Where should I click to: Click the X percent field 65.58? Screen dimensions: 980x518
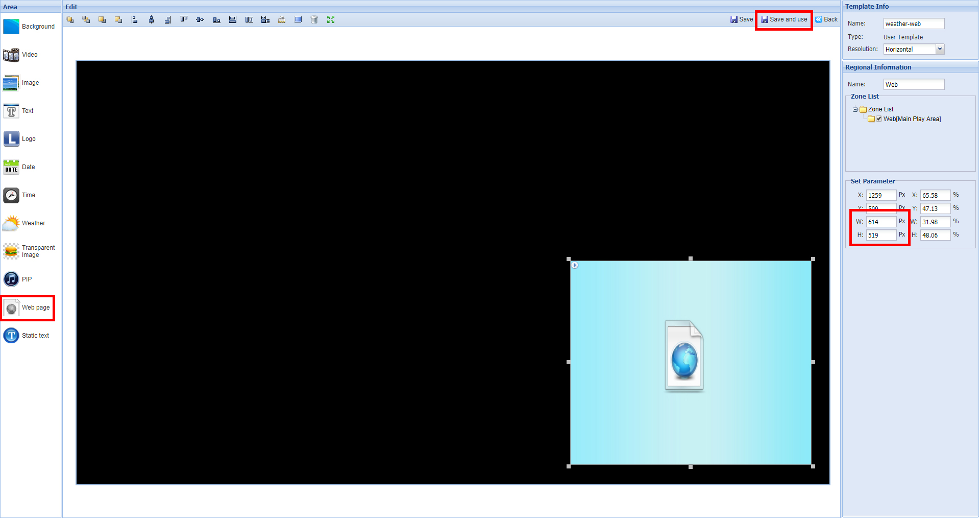935,195
